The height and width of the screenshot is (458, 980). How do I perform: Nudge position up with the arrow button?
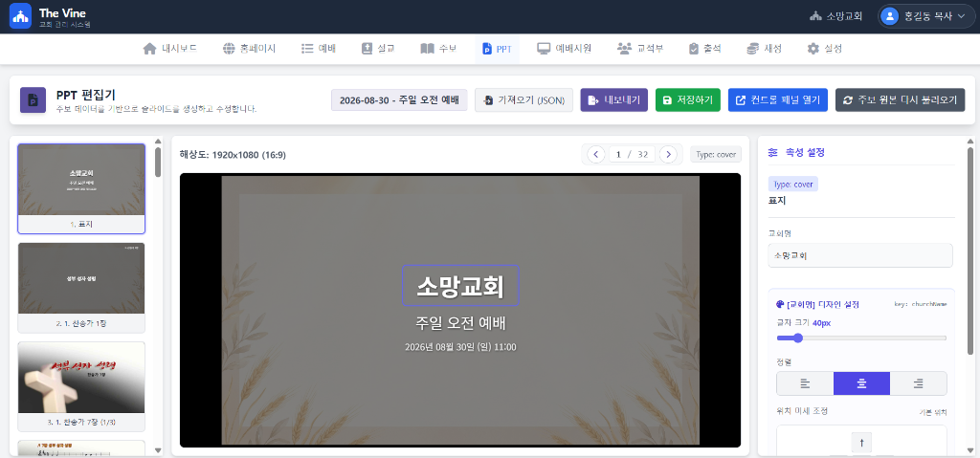click(x=861, y=443)
